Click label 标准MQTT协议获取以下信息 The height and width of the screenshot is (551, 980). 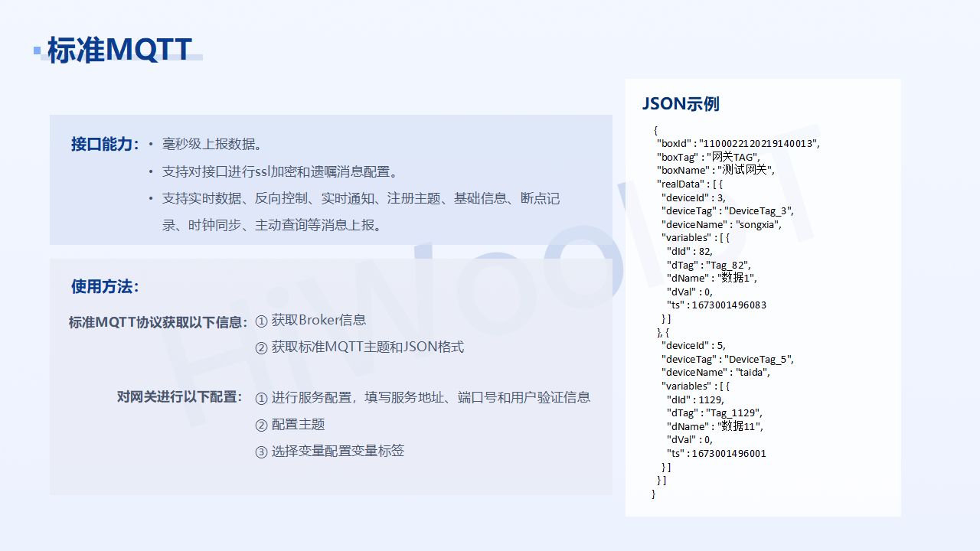tap(158, 322)
